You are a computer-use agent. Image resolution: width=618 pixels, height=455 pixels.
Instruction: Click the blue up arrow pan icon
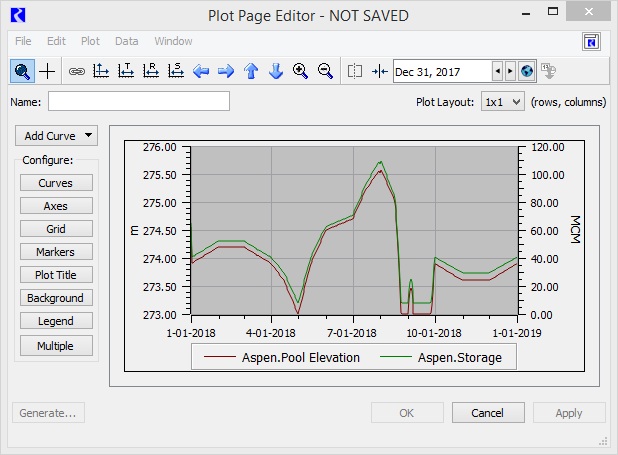pos(251,71)
